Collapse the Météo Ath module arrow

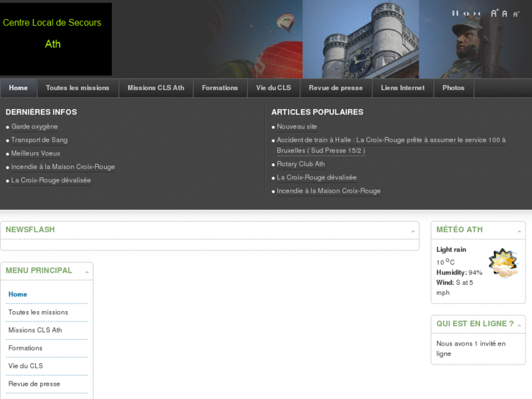click(x=519, y=231)
